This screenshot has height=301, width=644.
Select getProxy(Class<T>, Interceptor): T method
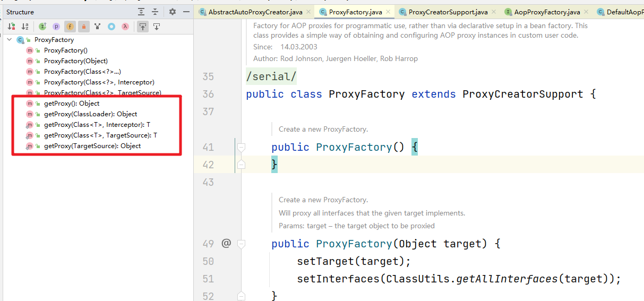point(97,125)
